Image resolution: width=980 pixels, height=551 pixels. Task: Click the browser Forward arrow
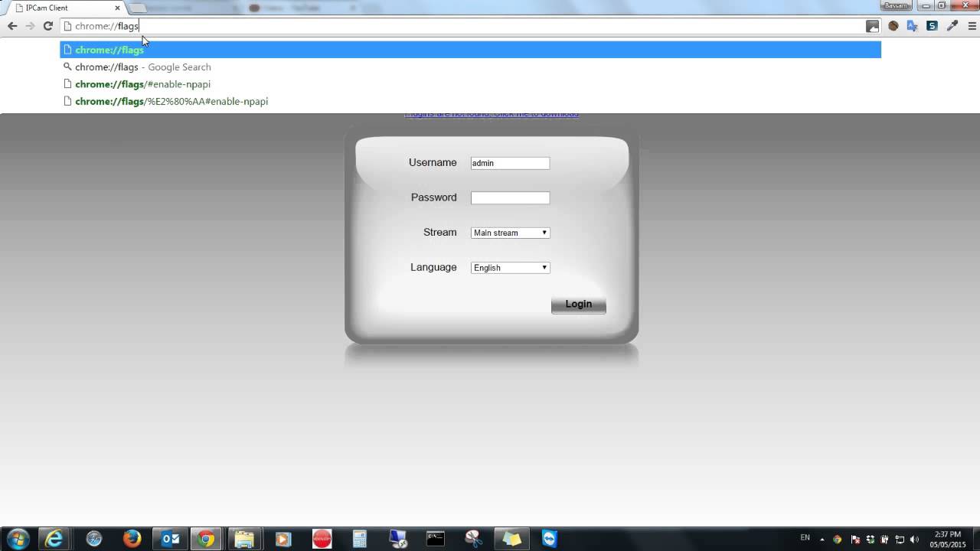pos(30,26)
